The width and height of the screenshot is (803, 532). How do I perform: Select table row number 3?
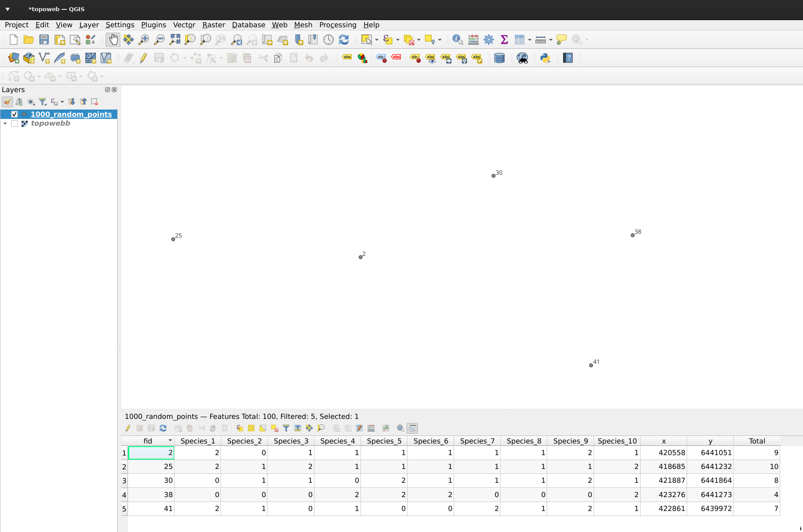(124, 481)
